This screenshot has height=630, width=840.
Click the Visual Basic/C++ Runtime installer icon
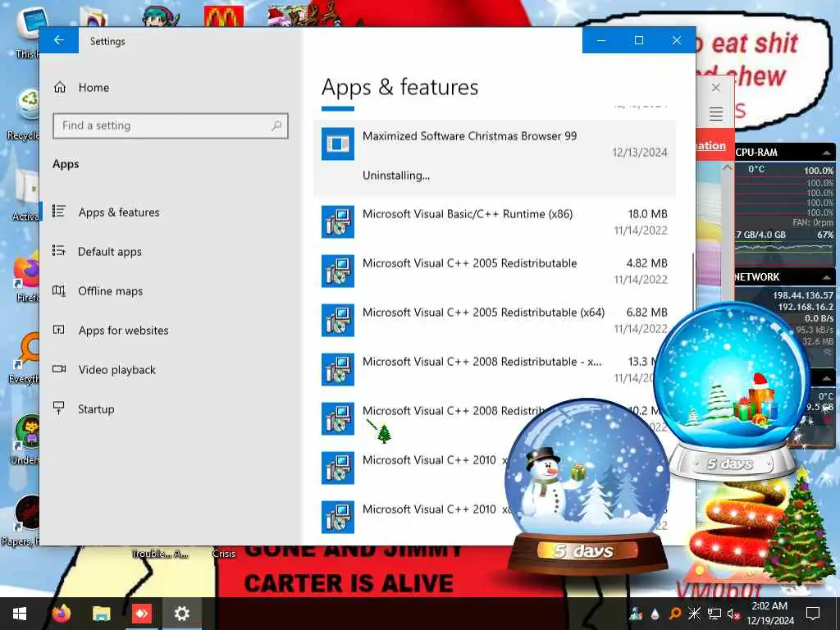click(337, 221)
